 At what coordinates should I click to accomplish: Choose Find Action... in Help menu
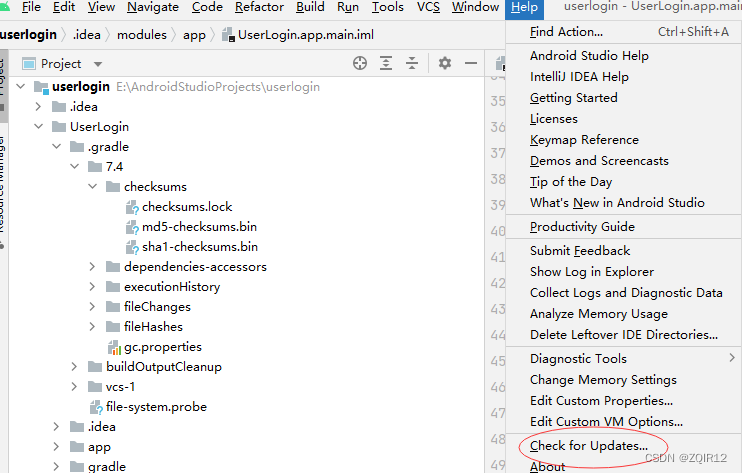pyautogui.click(x=624, y=32)
